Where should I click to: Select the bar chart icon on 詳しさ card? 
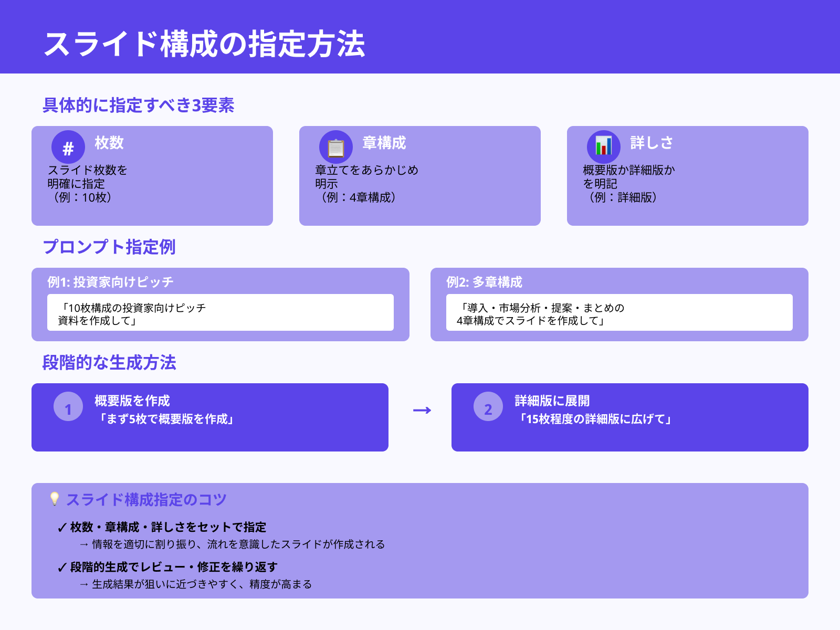[604, 147]
